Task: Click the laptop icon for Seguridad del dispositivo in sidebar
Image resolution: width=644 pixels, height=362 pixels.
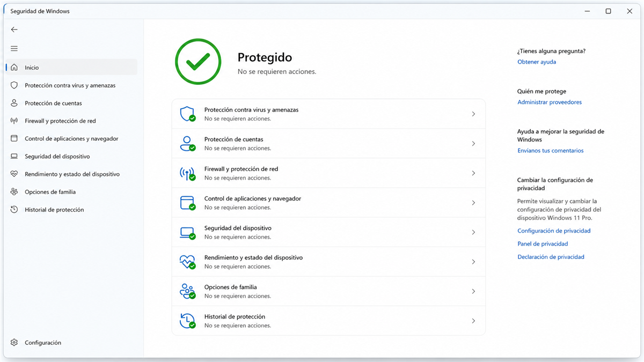Action: click(x=14, y=156)
